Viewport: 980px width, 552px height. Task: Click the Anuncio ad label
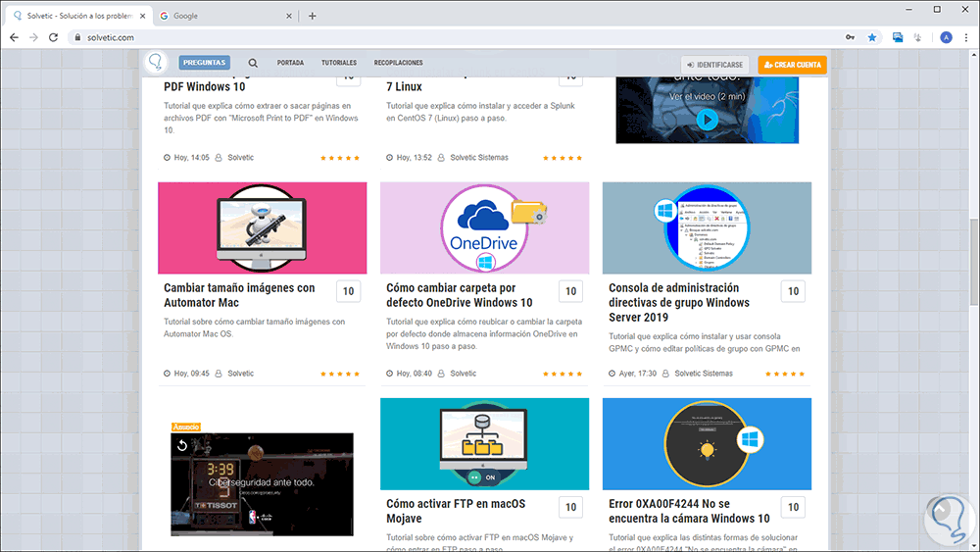tap(185, 427)
